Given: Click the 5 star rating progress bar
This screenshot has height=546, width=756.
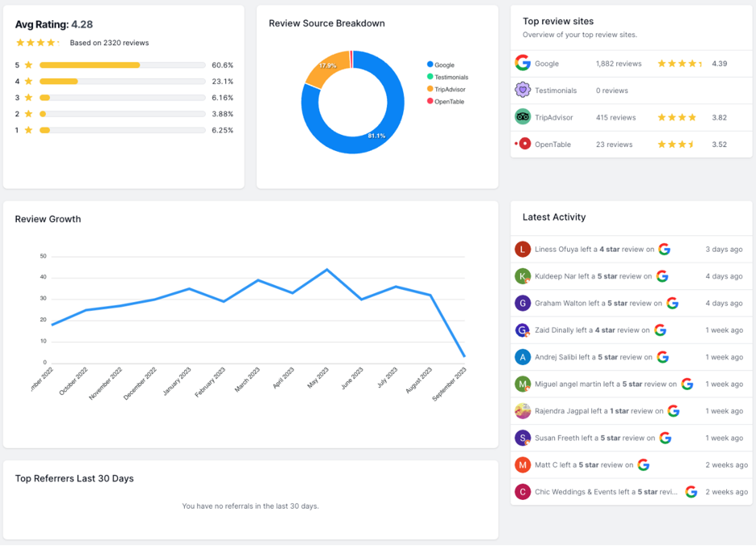Looking at the screenshot, I should point(122,65).
